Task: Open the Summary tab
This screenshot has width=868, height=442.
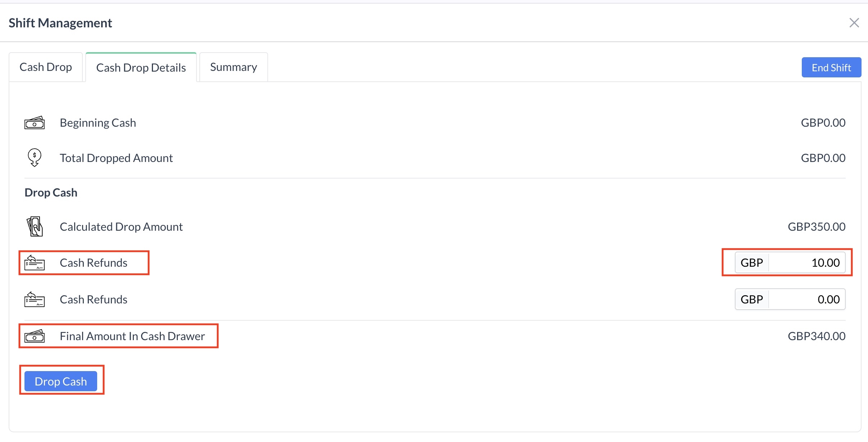Action: (x=234, y=67)
